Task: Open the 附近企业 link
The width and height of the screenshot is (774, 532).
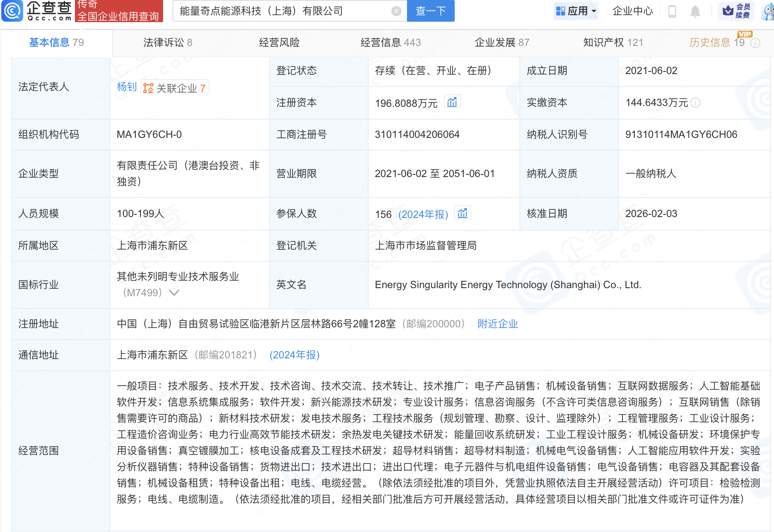Action: tap(497, 324)
